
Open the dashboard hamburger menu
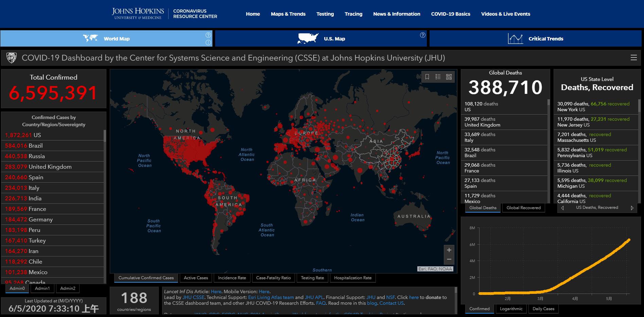click(x=634, y=58)
